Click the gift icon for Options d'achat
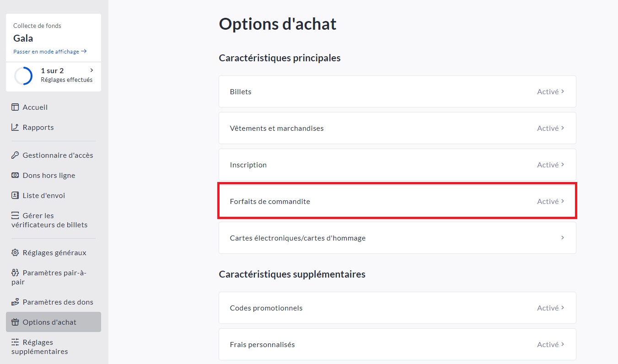This screenshot has width=618, height=364. click(15, 322)
